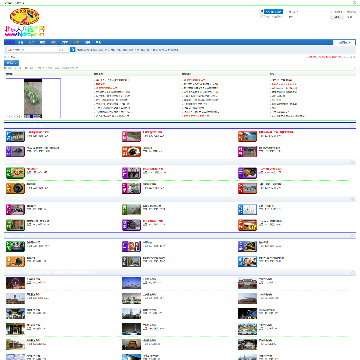360x360 pixels.
Task: Select the highlighted first tab in the blue navigation bar
Action: pyautogui.click(x=10, y=42)
